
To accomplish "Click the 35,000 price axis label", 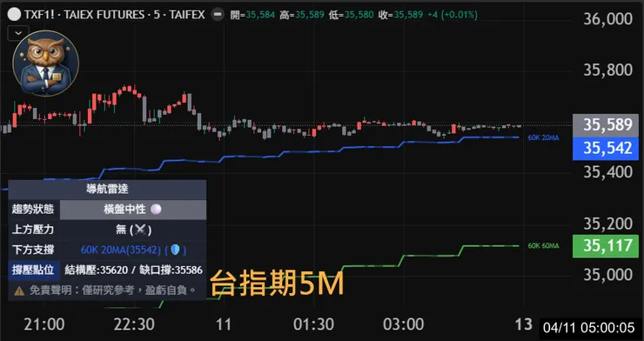I will (607, 276).
